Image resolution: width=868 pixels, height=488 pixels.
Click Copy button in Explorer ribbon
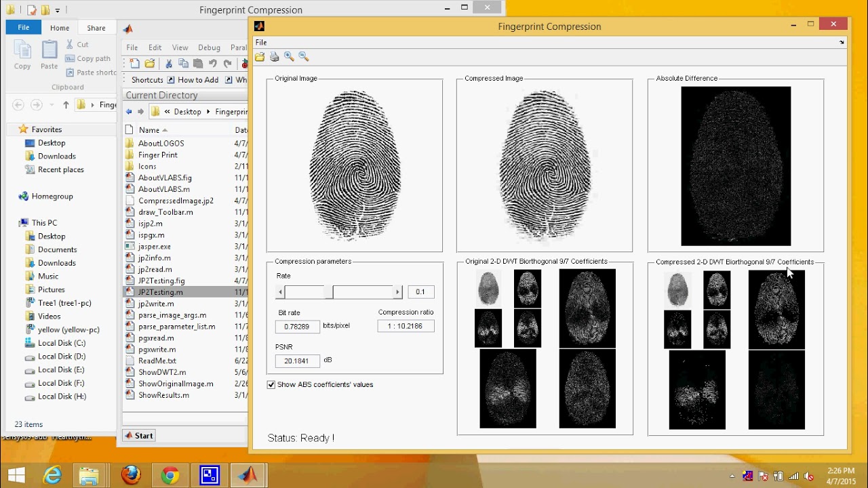coord(22,55)
